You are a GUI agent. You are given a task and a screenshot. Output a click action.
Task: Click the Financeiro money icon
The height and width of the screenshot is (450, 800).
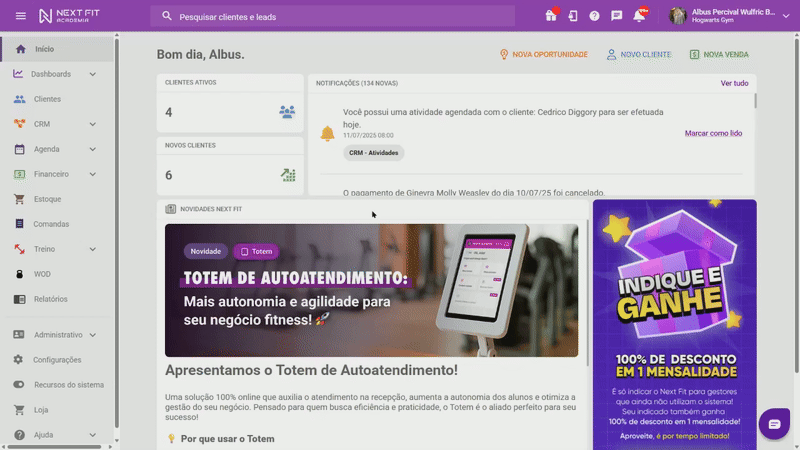(19, 174)
